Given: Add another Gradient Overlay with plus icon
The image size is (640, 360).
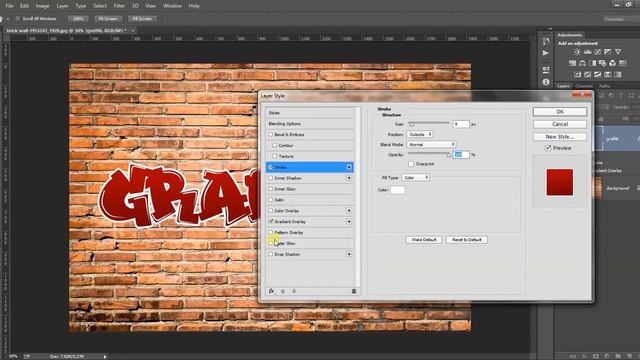Looking at the screenshot, I should [349, 222].
